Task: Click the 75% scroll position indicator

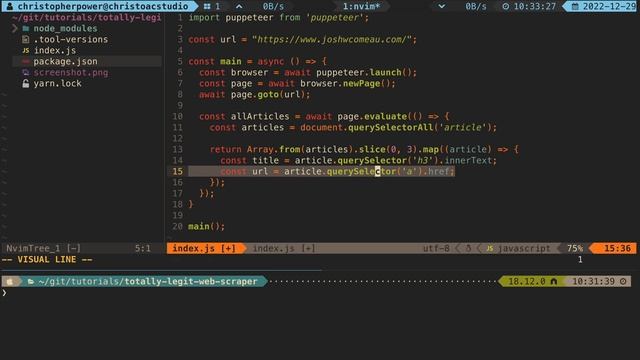Action: pyautogui.click(x=575, y=248)
